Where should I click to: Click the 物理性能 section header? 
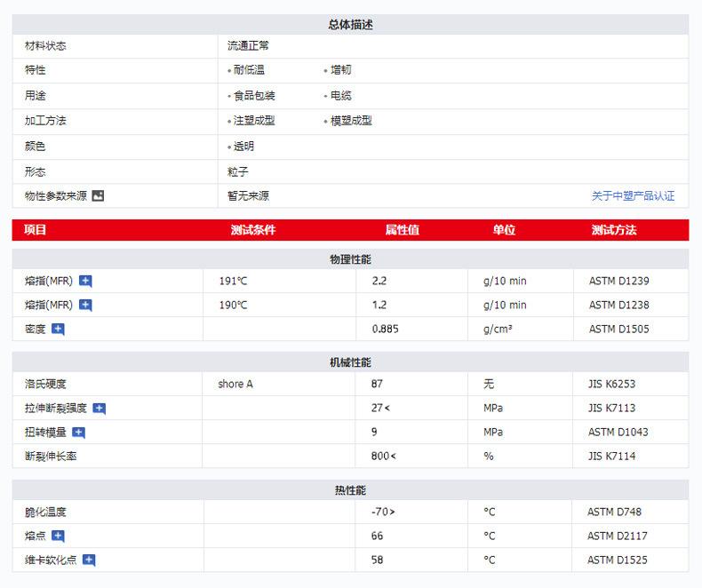click(x=350, y=259)
